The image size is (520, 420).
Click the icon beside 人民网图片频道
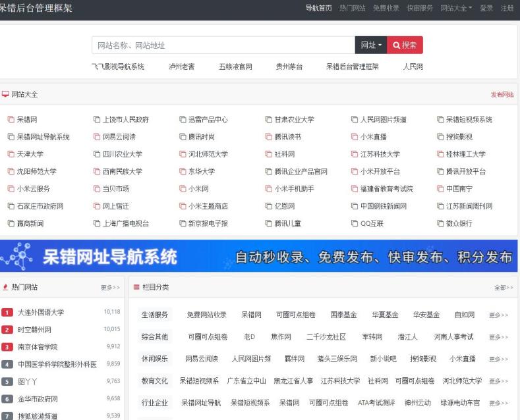coord(355,119)
